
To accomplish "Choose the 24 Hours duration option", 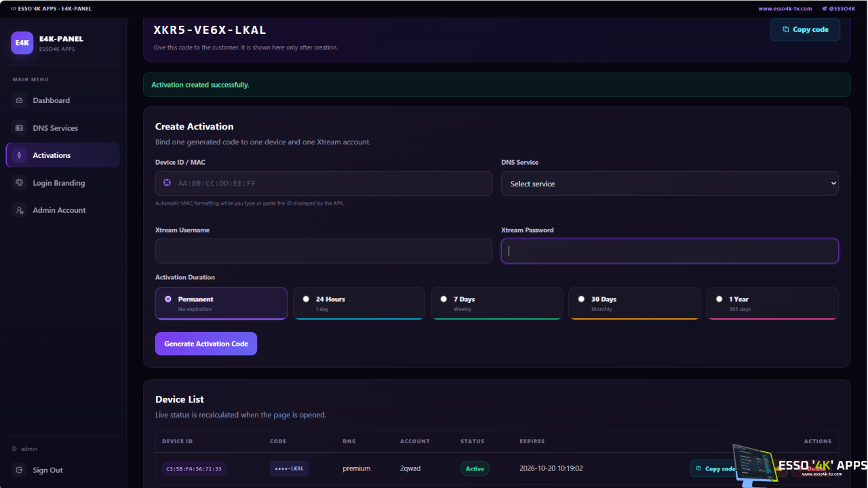I will pos(359,303).
